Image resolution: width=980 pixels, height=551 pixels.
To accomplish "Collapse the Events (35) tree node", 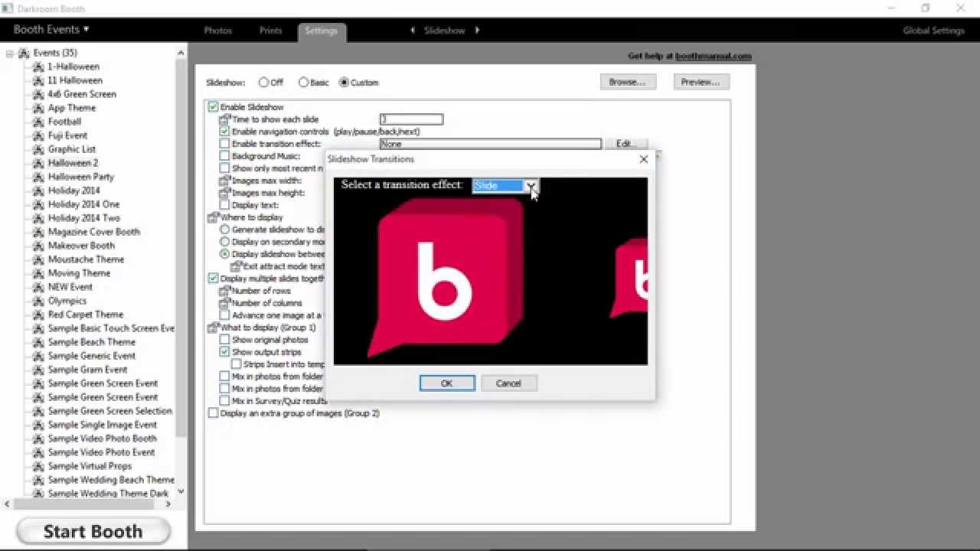I will (x=9, y=54).
